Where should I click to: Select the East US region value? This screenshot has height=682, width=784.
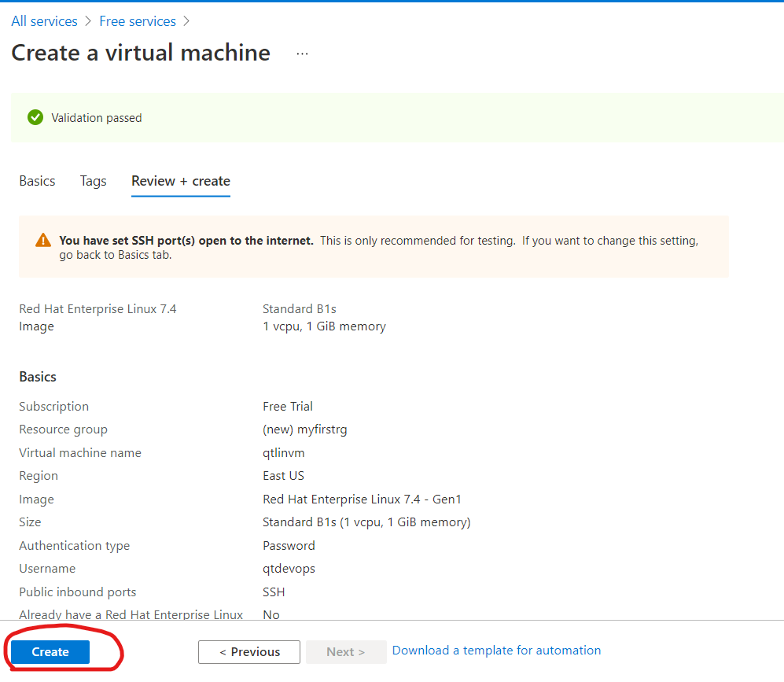click(x=283, y=476)
